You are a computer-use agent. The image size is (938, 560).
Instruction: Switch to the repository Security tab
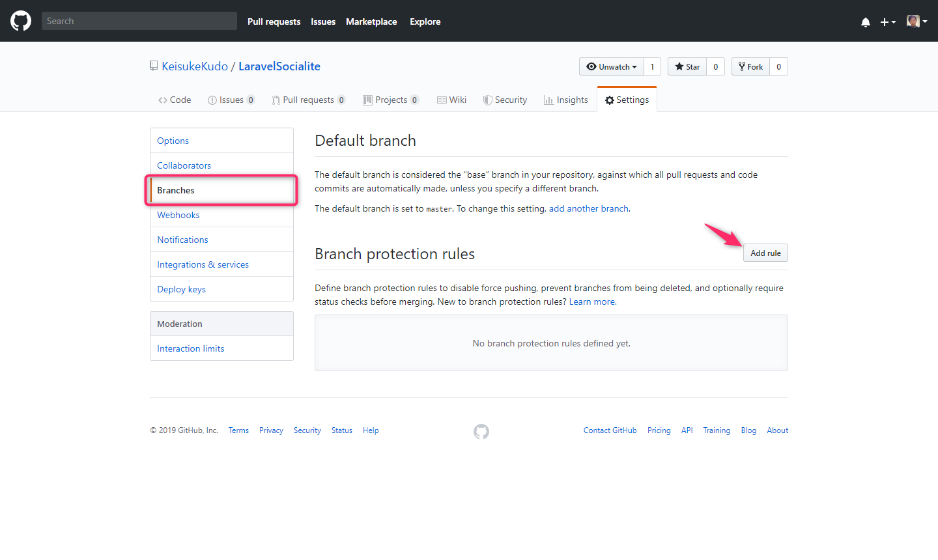point(505,100)
